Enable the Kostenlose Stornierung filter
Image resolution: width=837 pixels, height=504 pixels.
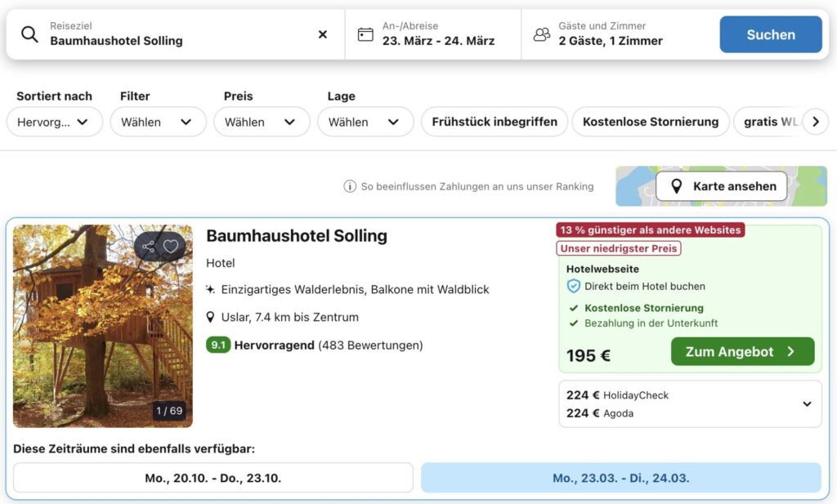pos(650,122)
